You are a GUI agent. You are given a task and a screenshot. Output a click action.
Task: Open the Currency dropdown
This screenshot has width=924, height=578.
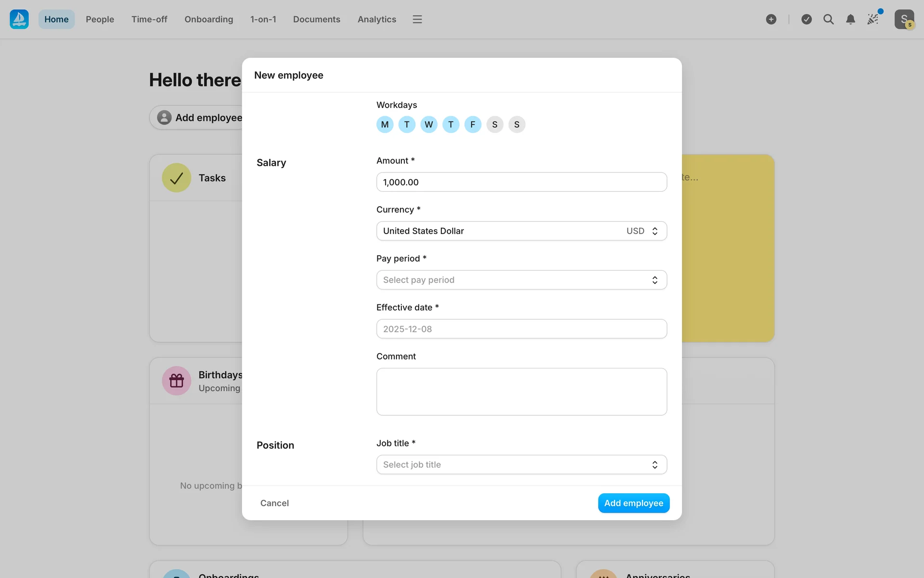coord(521,231)
